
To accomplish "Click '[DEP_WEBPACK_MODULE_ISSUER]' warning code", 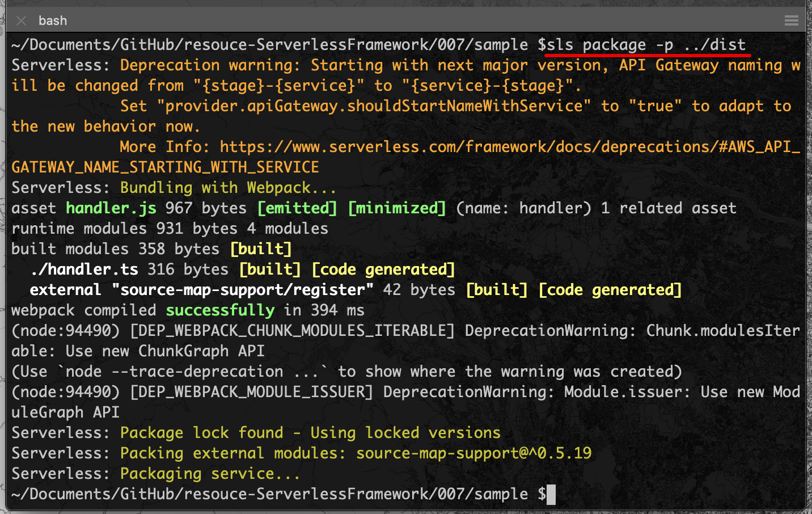I will 251,392.
